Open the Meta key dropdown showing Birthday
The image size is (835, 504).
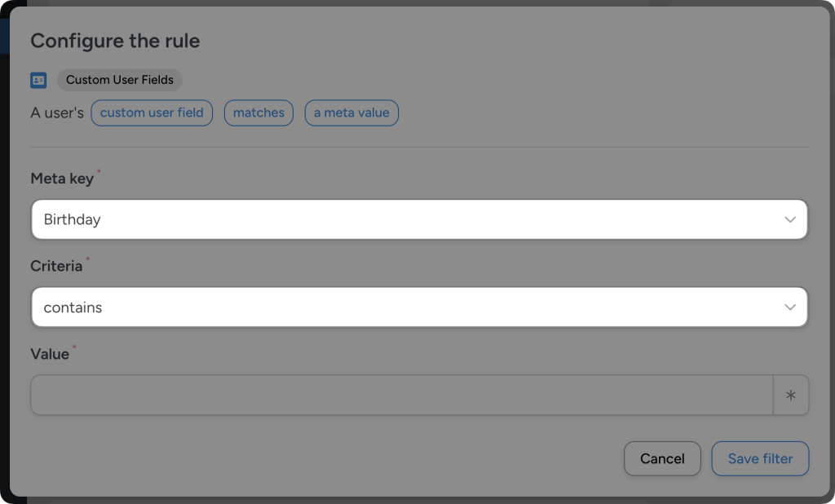417,219
